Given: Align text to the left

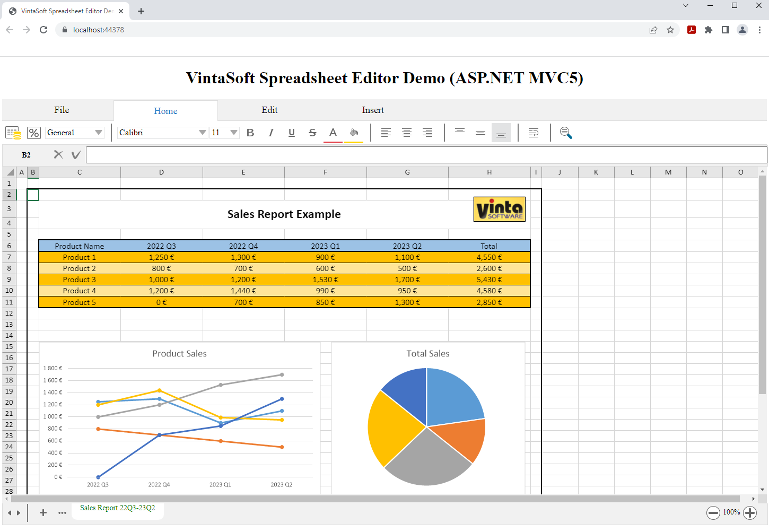Looking at the screenshot, I should click(x=386, y=133).
